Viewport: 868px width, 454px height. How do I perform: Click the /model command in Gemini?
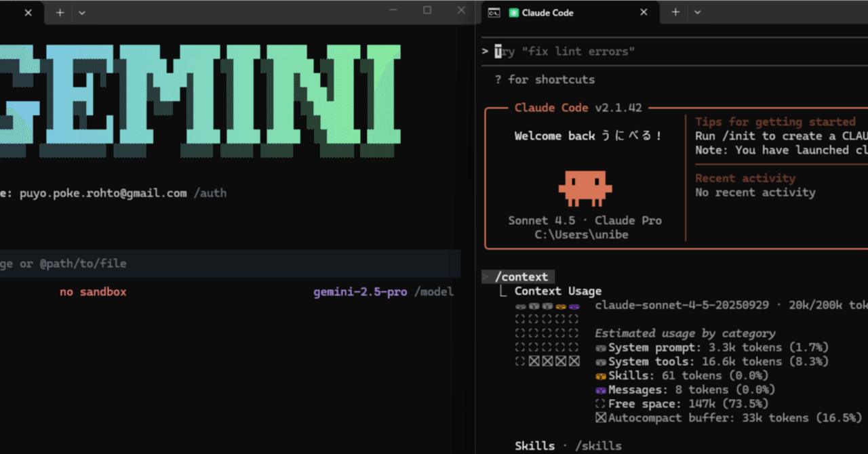[x=434, y=292]
